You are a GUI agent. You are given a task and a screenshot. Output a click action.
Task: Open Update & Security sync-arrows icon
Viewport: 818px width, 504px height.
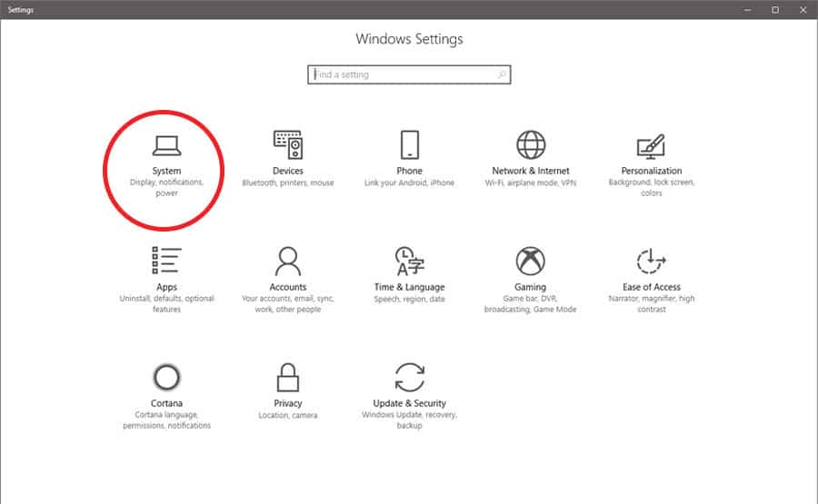click(409, 377)
